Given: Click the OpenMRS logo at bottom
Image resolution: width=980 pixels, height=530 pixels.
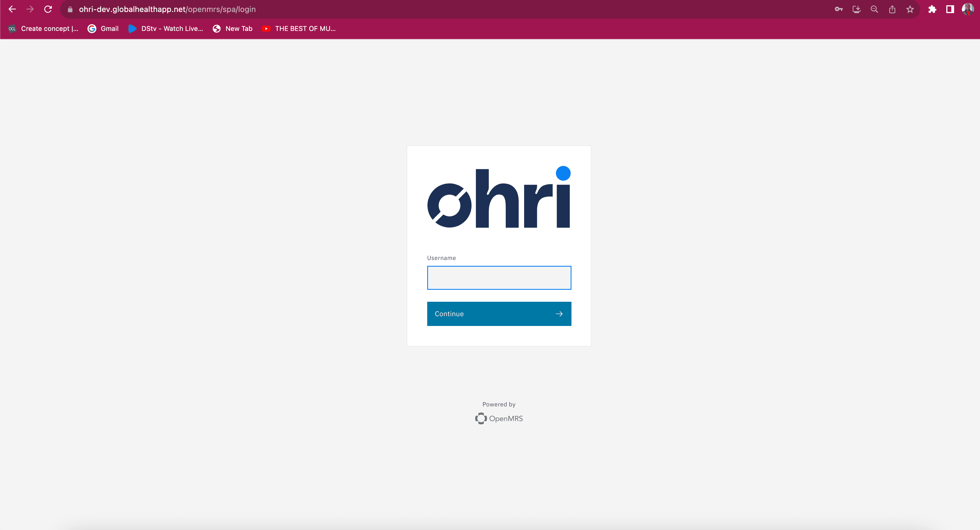Looking at the screenshot, I should tap(499, 418).
